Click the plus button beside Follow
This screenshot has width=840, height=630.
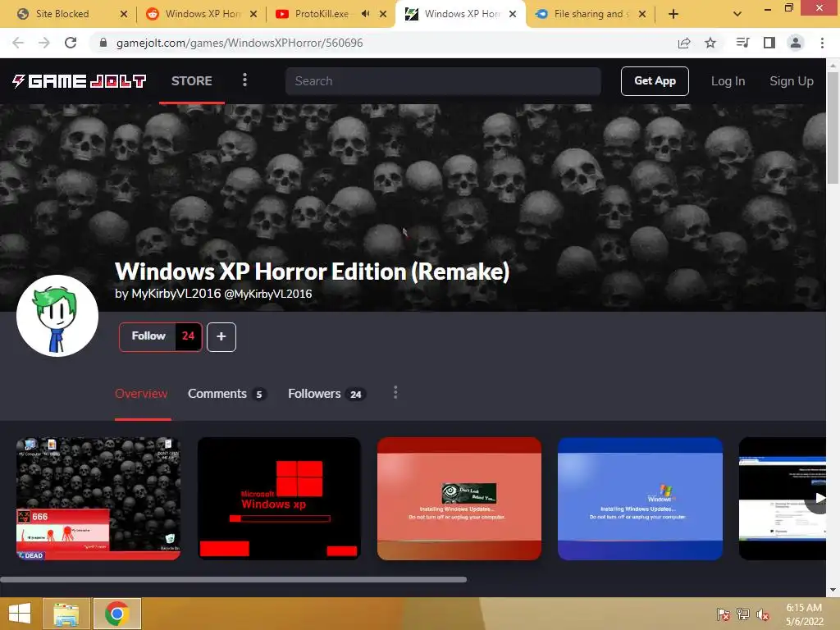pos(221,337)
